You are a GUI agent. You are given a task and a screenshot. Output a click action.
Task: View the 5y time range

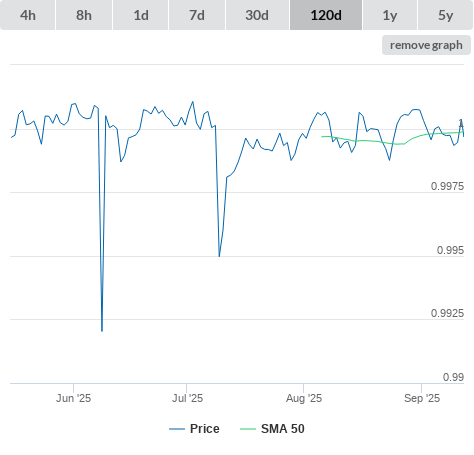pos(445,15)
